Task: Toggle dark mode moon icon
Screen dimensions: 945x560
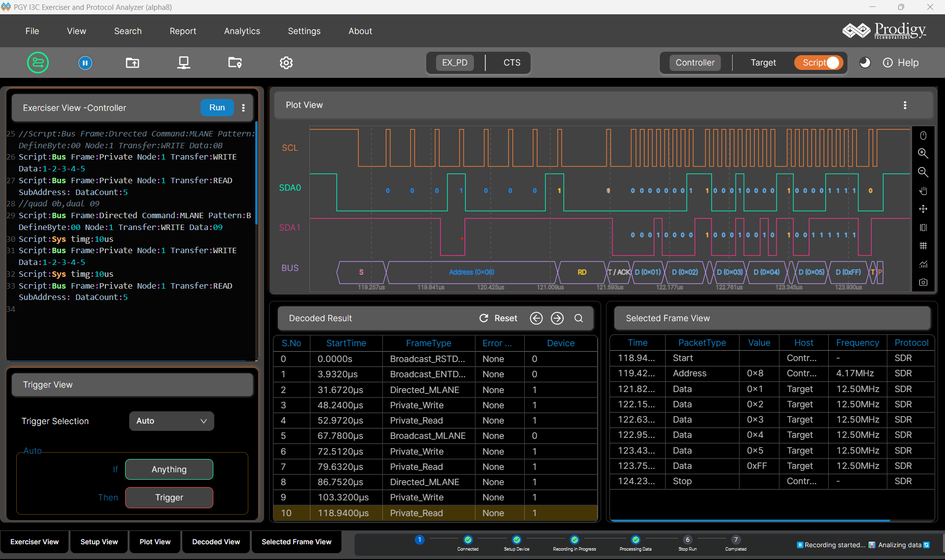Action: [x=865, y=63]
